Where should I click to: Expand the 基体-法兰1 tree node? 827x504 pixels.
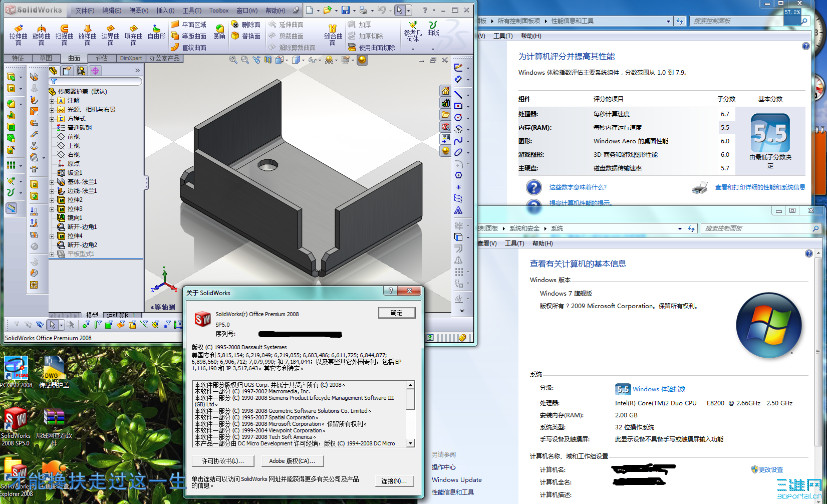click(x=52, y=182)
